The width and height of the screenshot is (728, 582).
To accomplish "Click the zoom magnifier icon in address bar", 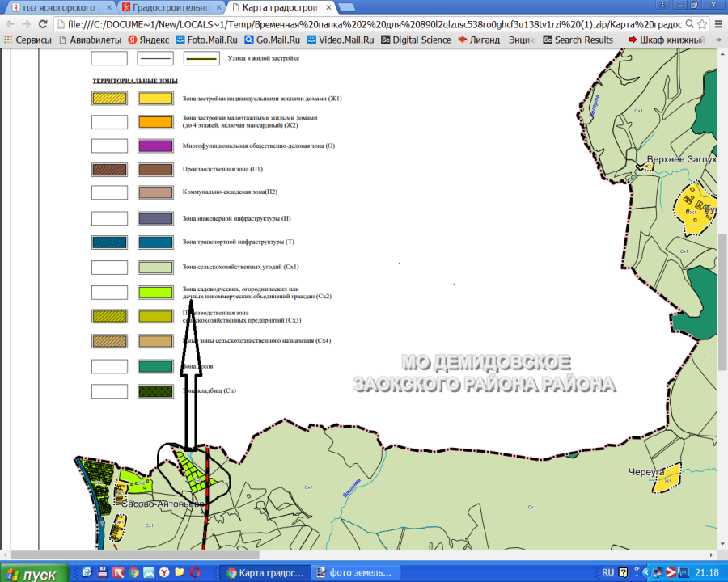I will coord(690,24).
